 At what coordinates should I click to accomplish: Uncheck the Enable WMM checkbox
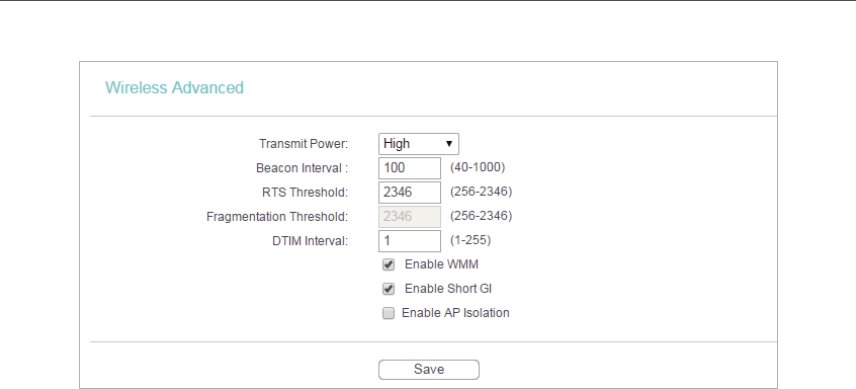tap(389, 265)
